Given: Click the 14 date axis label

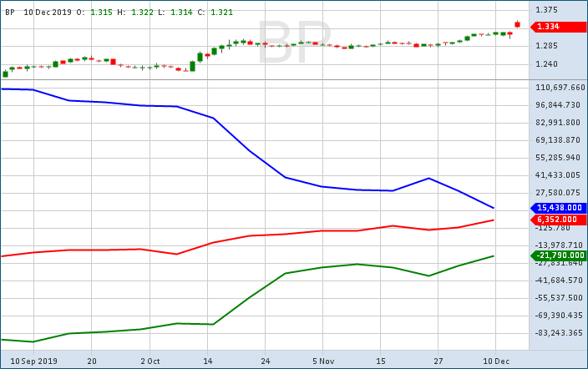Looking at the screenshot, I should pyautogui.click(x=208, y=361).
